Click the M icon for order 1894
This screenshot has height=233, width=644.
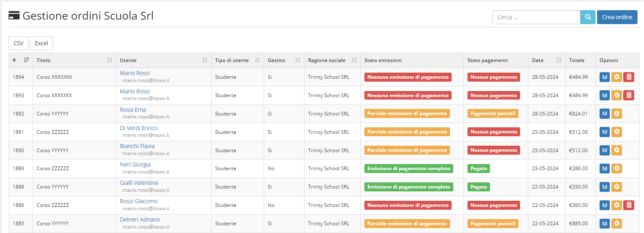pyautogui.click(x=604, y=77)
